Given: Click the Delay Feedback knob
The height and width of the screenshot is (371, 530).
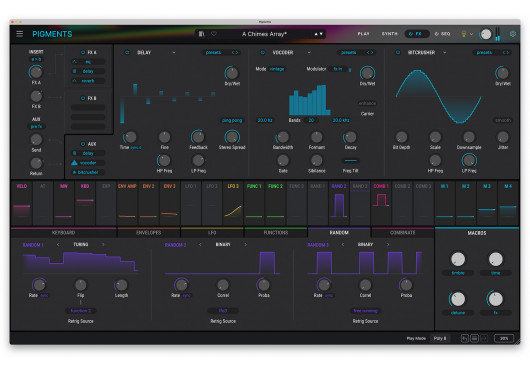Looking at the screenshot, I should [198, 137].
